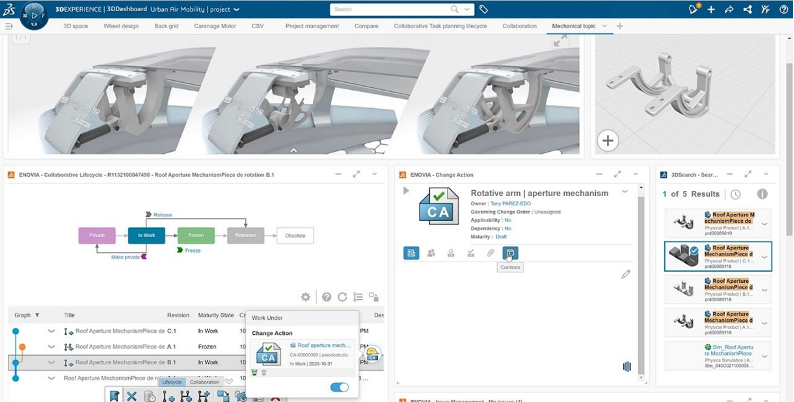Open lifecycle settings gear icon

[305, 297]
